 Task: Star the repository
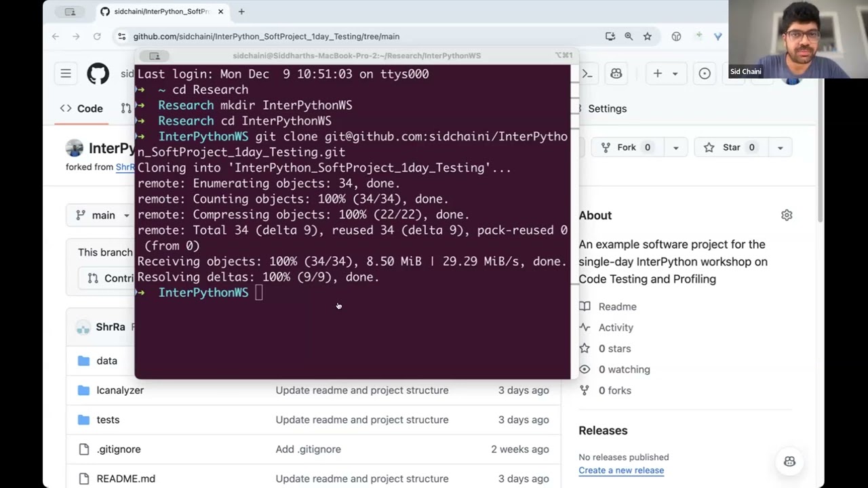click(x=731, y=147)
